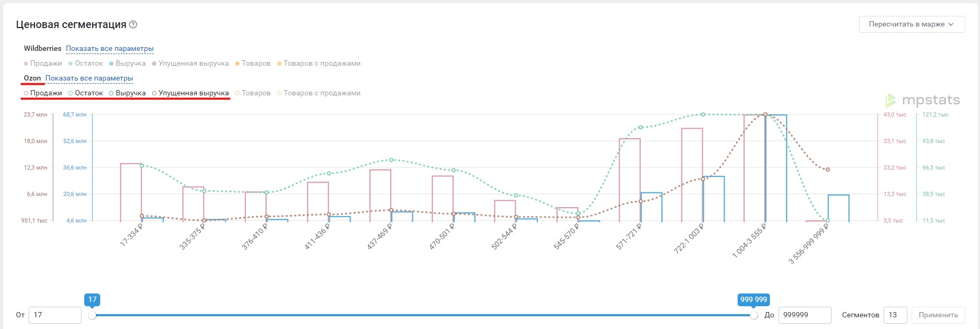Click the 722-1 003 ₽ segment label

pos(689,238)
